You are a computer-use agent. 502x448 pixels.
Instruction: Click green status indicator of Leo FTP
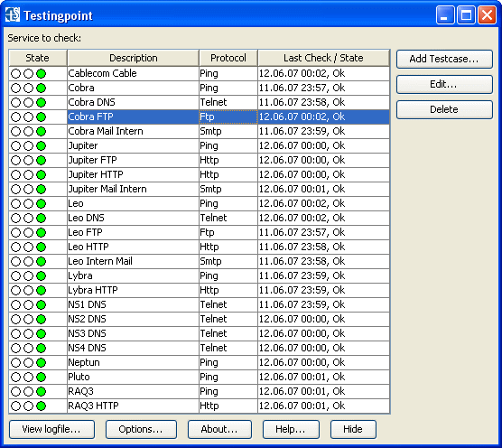point(41,232)
